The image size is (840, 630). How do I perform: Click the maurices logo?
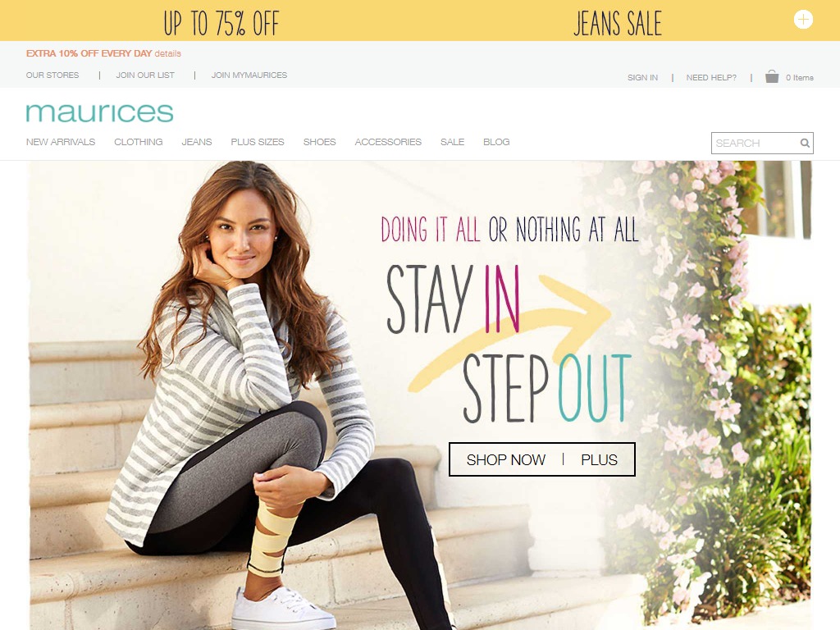coord(99,112)
